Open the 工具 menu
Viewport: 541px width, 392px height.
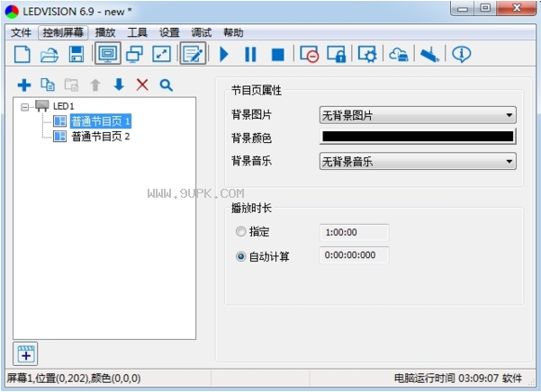[138, 32]
